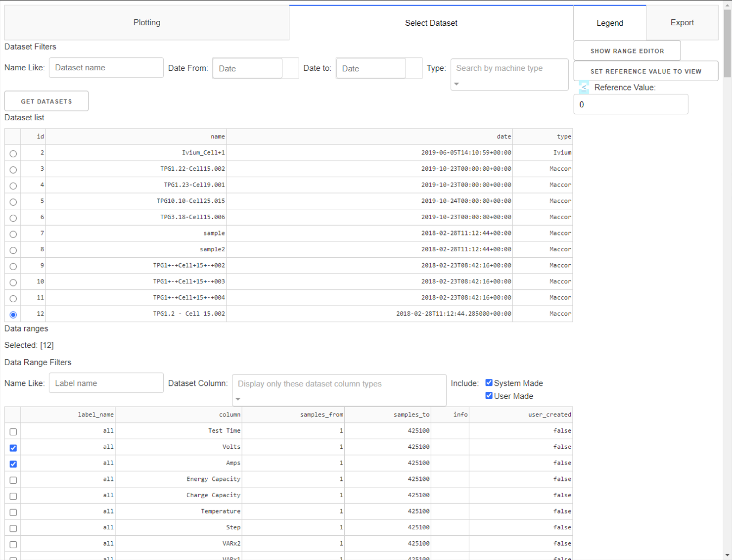Switch to the Select Dataset tab

point(431,23)
